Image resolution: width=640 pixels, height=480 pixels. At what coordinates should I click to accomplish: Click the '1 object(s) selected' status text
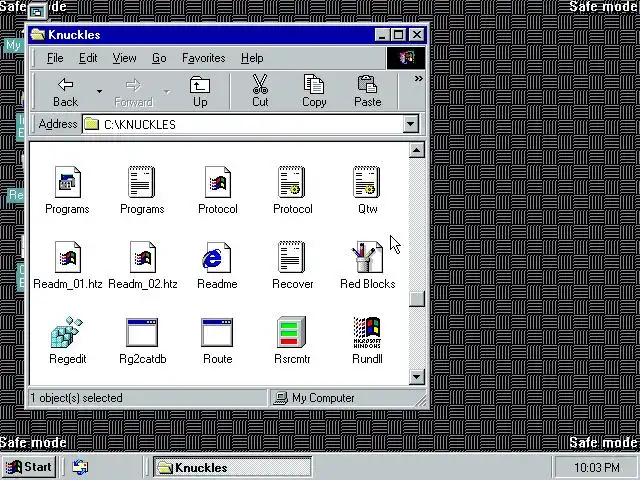(x=76, y=398)
